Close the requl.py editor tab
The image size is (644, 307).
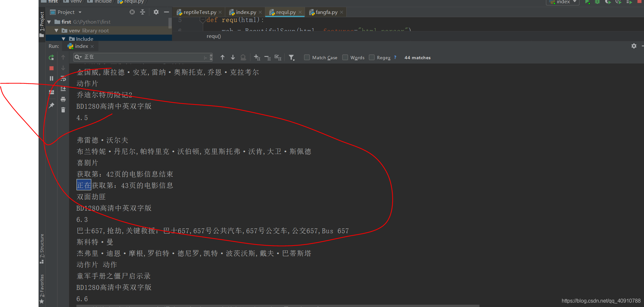tap(300, 12)
